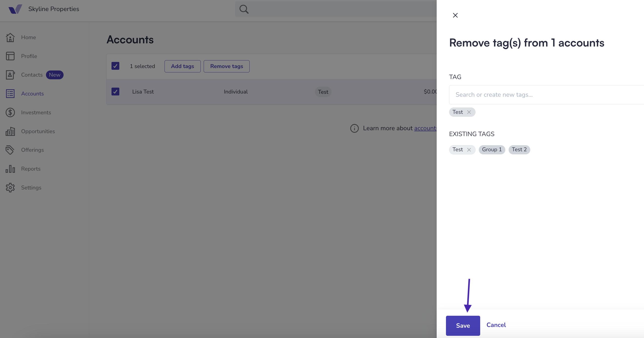
Task: Click the top search bar field
Action: (336, 9)
